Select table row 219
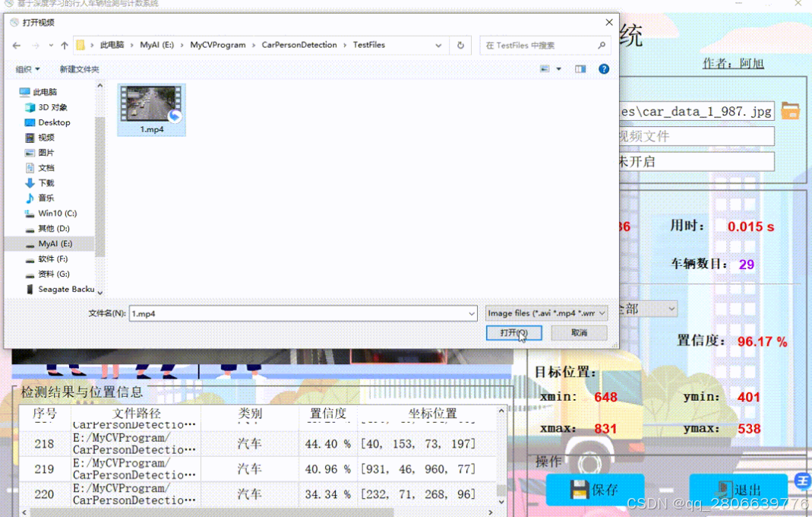 (258, 469)
